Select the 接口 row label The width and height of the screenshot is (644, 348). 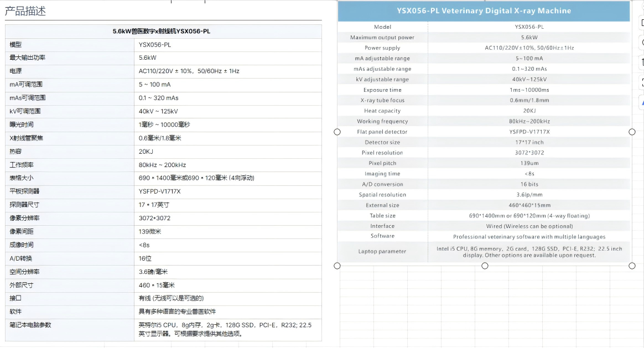[15, 298]
